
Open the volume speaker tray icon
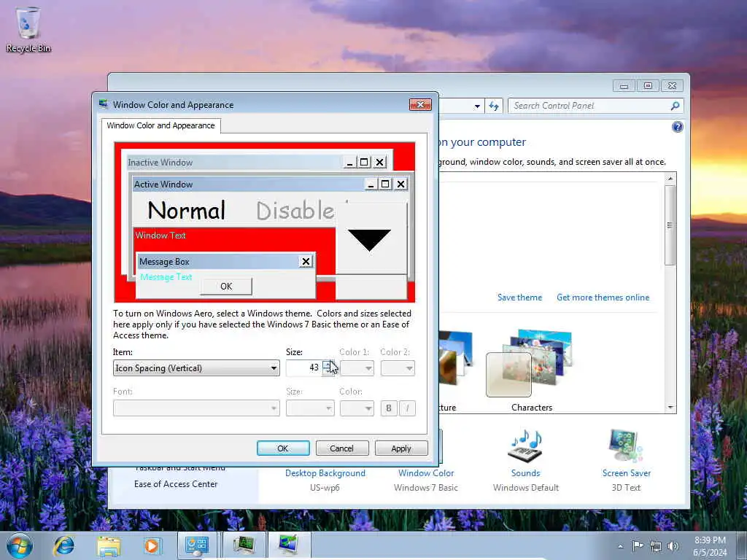click(x=673, y=546)
